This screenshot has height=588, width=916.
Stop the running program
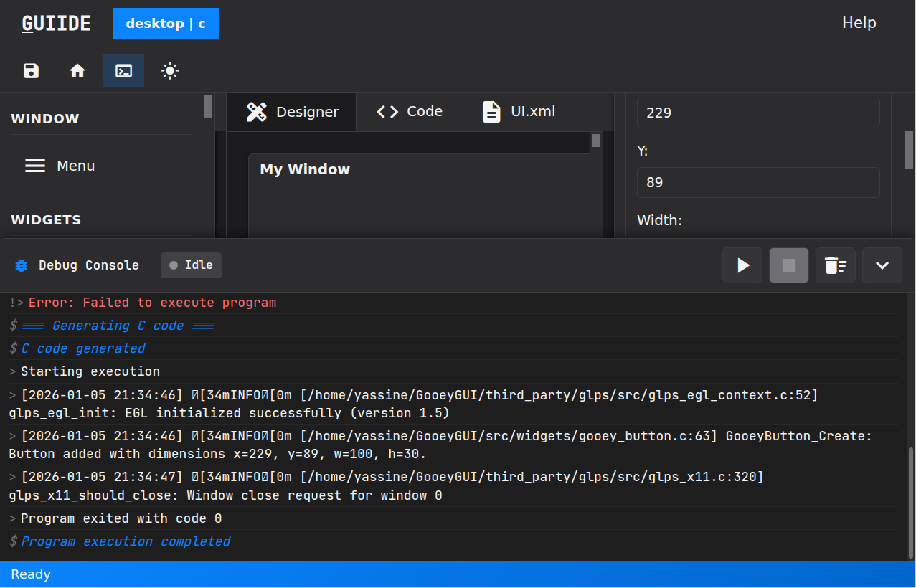point(788,265)
